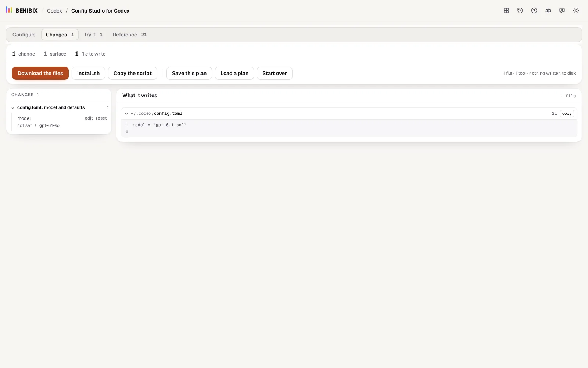Open the apps grid icon
This screenshot has height=368, width=588.
click(506, 11)
